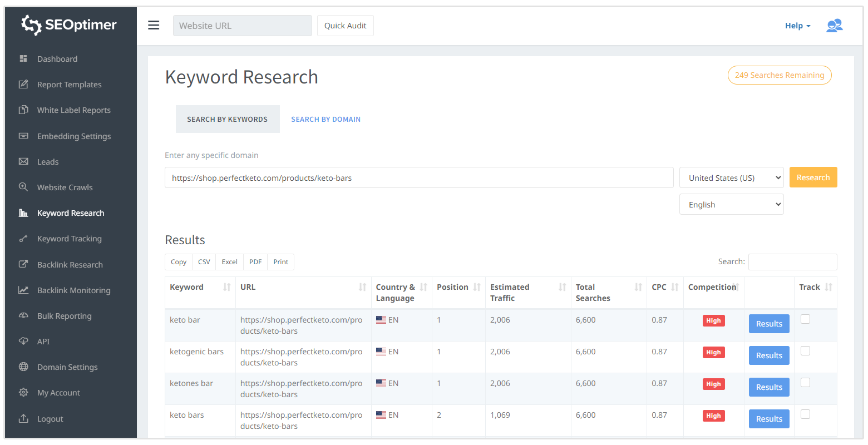This screenshot has width=868, height=445.
Task: Click the Website Crawls magnifier icon
Action: (23, 187)
